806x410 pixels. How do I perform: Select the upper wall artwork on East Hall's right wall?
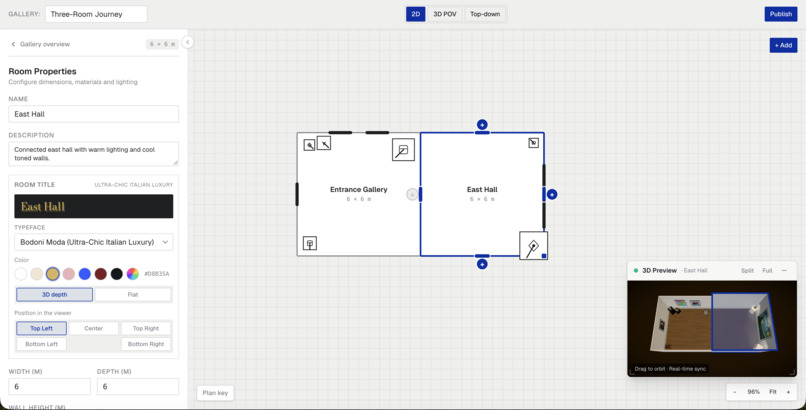(x=544, y=174)
